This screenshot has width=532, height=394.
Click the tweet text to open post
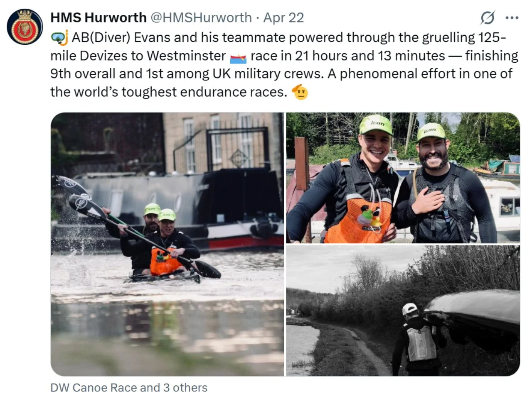[284, 65]
